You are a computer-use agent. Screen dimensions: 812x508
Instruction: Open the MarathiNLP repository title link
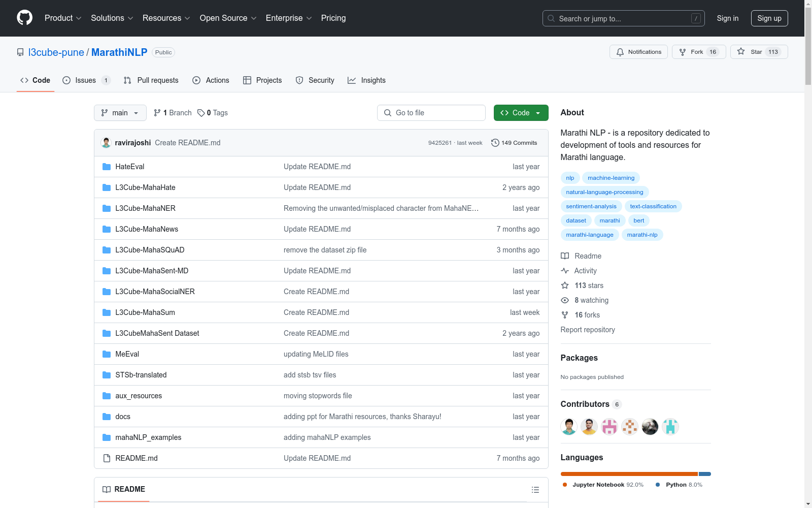[119, 52]
